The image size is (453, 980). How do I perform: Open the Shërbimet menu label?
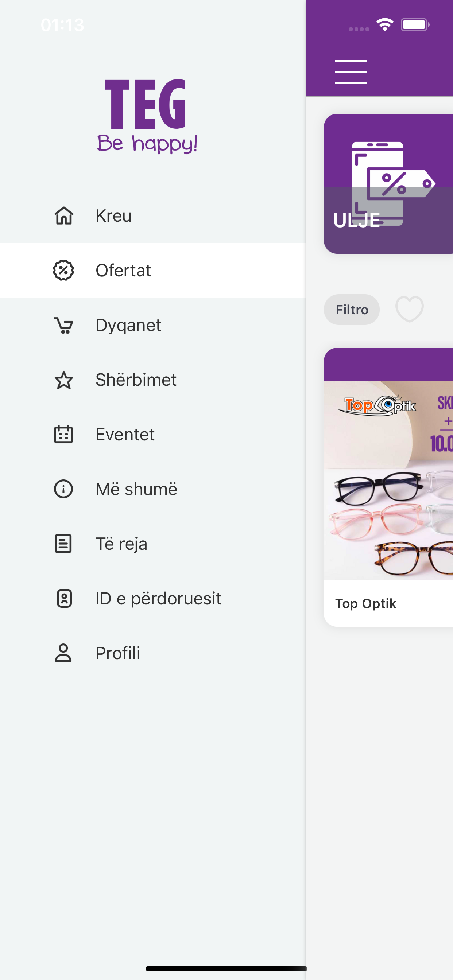click(x=136, y=380)
